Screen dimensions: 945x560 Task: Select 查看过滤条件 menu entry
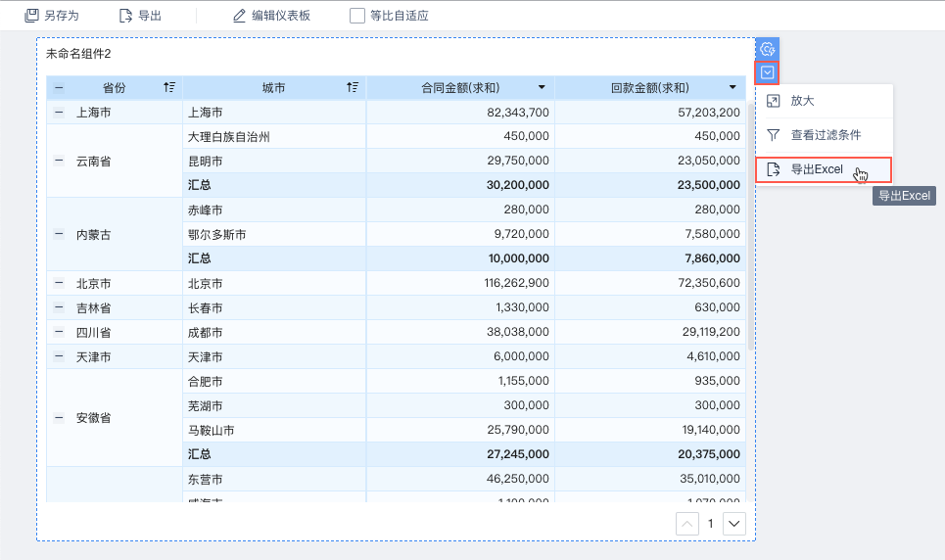824,135
